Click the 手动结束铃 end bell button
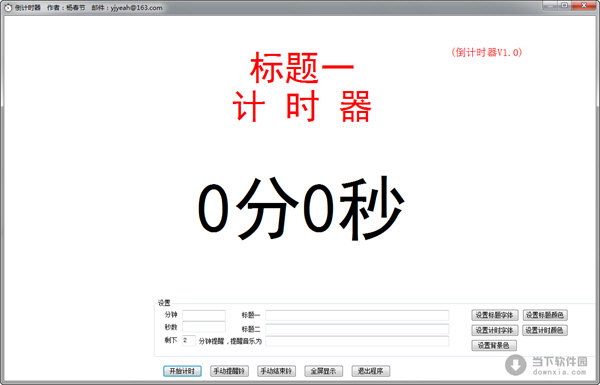 276,371
